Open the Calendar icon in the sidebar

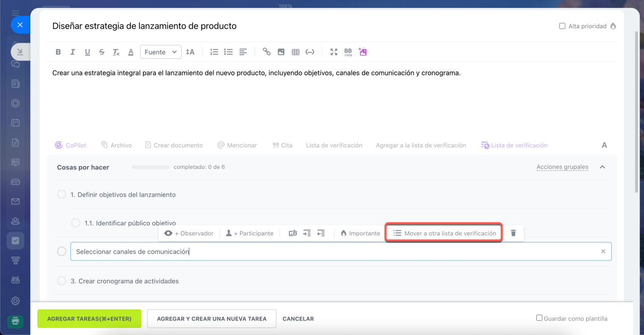click(16, 122)
